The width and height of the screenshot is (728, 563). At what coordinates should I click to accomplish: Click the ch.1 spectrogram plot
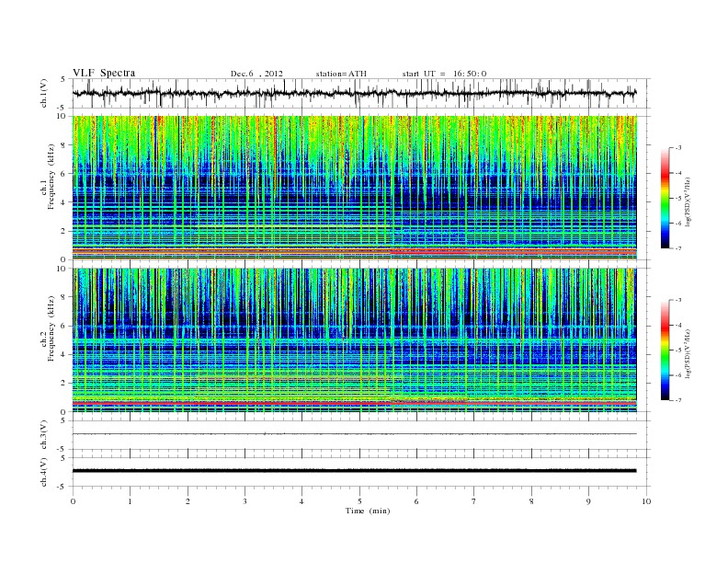tap(354, 188)
